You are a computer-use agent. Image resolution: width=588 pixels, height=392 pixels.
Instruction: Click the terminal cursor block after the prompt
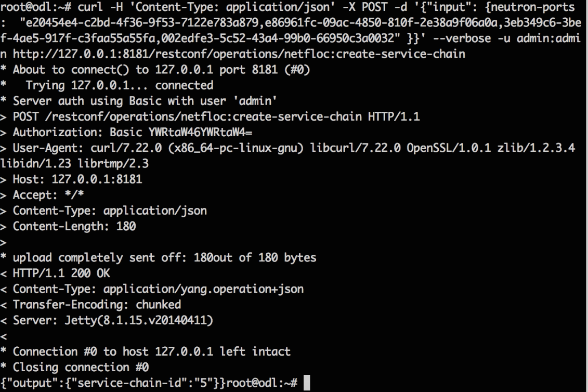pos(306,383)
